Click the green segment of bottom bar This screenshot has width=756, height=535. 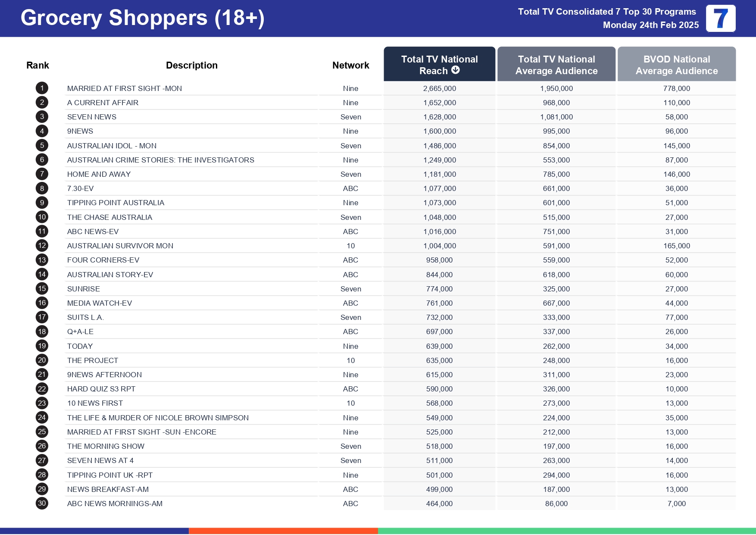point(567,531)
